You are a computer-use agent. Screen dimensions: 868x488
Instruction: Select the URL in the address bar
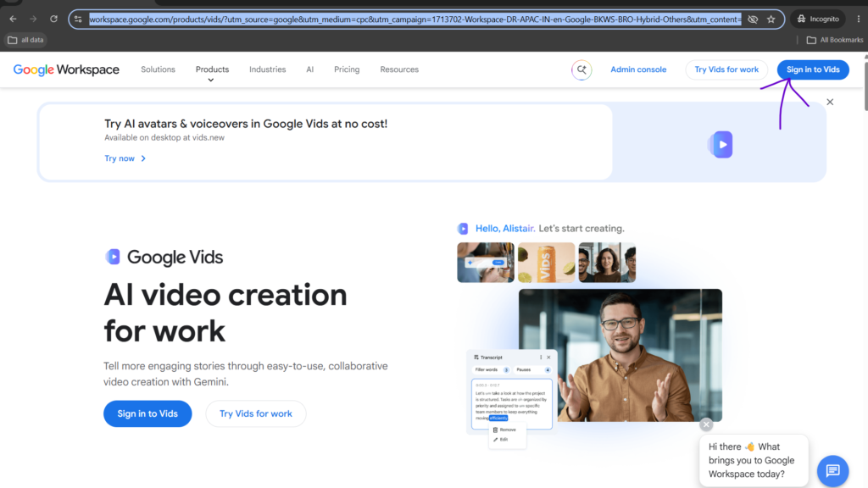pyautogui.click(x=415, y=19)
